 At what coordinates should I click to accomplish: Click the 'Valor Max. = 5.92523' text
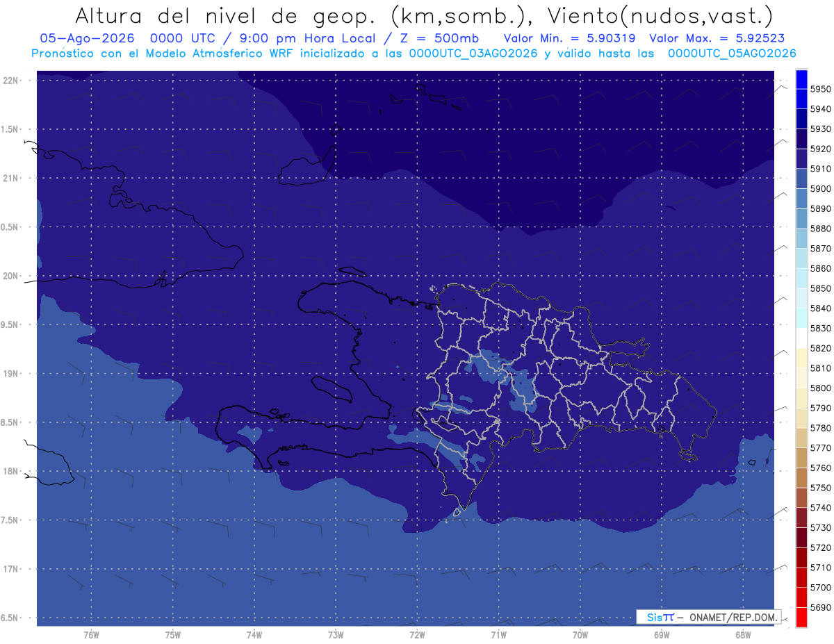(717, 38)
